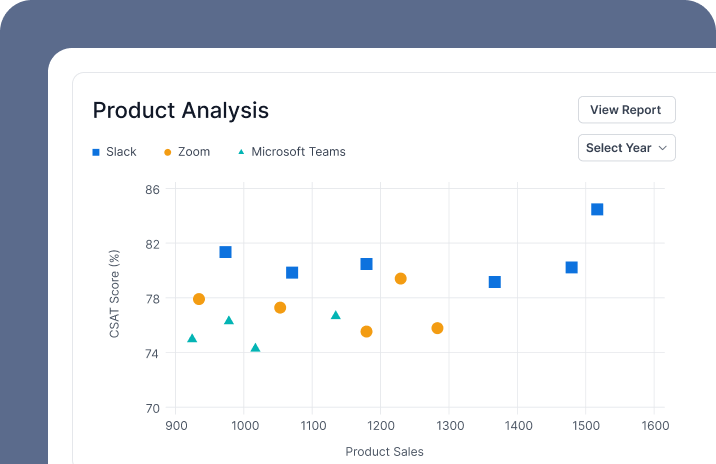Select the Slack square just below 82
716x464 pixels.
225,252
